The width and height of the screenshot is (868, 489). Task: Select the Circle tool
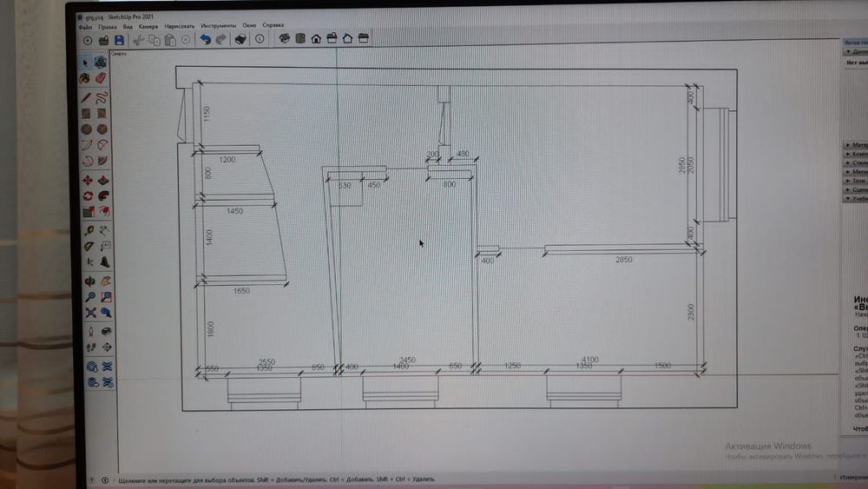pyautogui.click(x=86, y=129)
